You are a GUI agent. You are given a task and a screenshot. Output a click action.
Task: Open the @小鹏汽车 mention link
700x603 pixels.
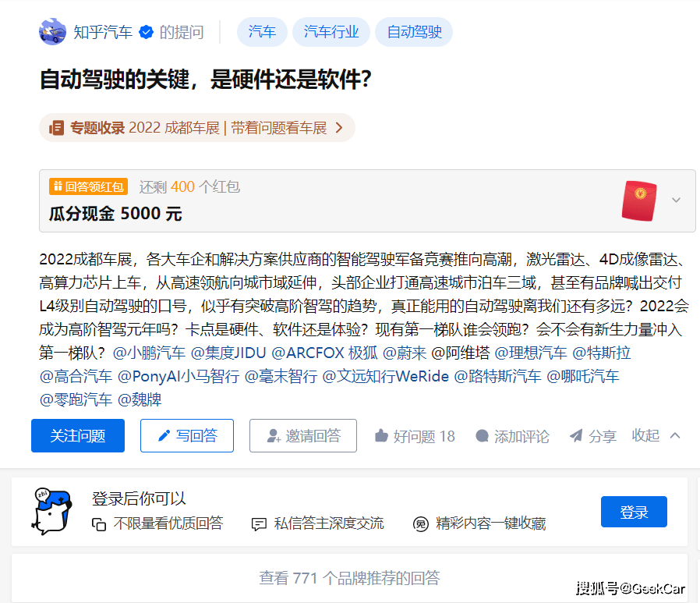tap(149, 353)
